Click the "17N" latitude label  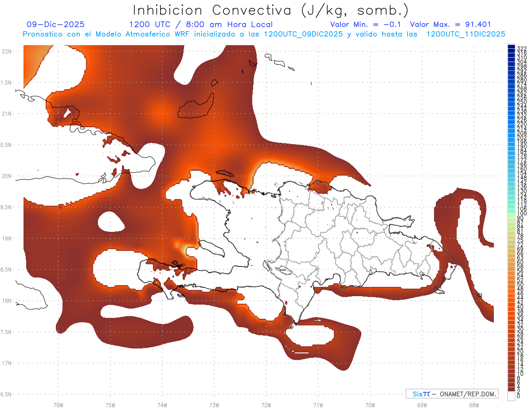pyautogui.click(x=7, y=363)
